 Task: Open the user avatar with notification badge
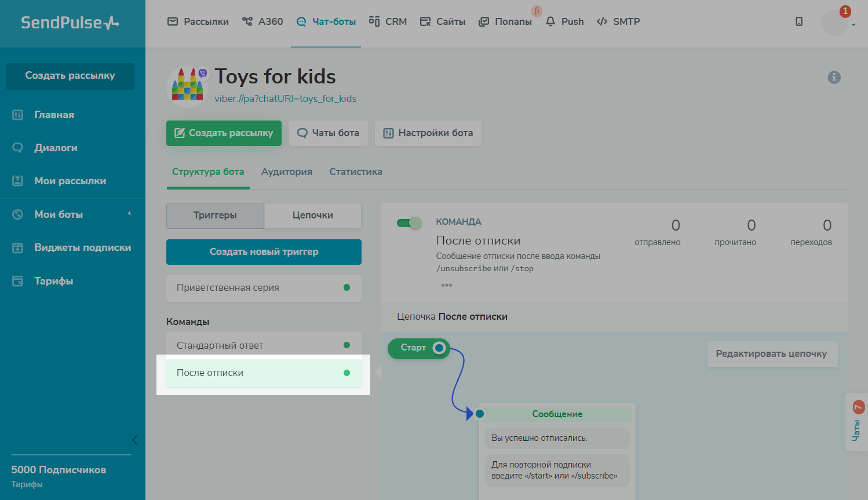point(835,22)
